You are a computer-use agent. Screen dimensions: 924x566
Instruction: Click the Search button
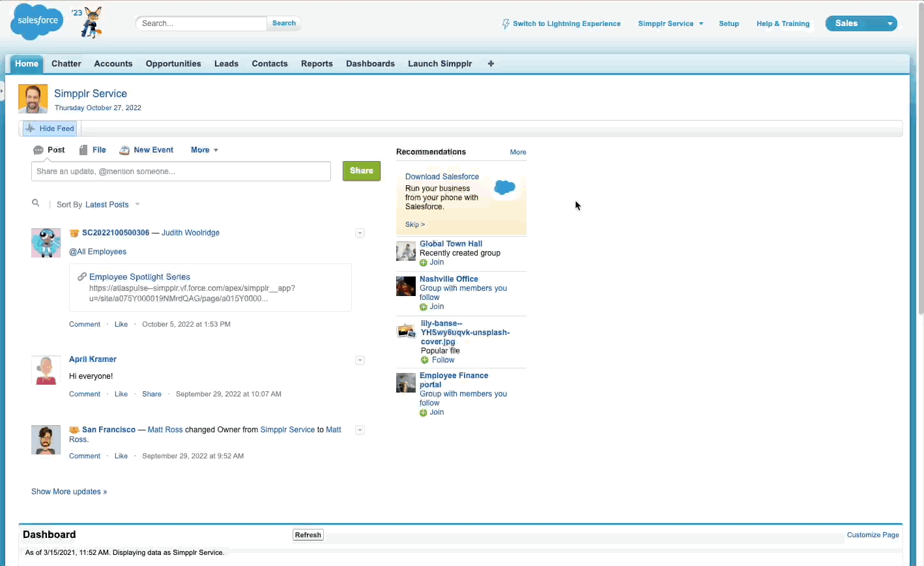coord(284,23)
